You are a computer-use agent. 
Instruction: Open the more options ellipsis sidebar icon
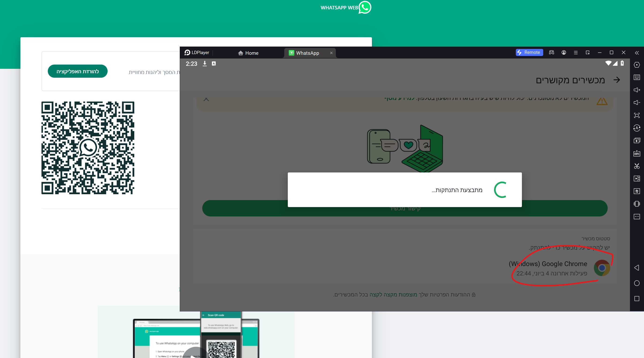(x=637, y=216)
